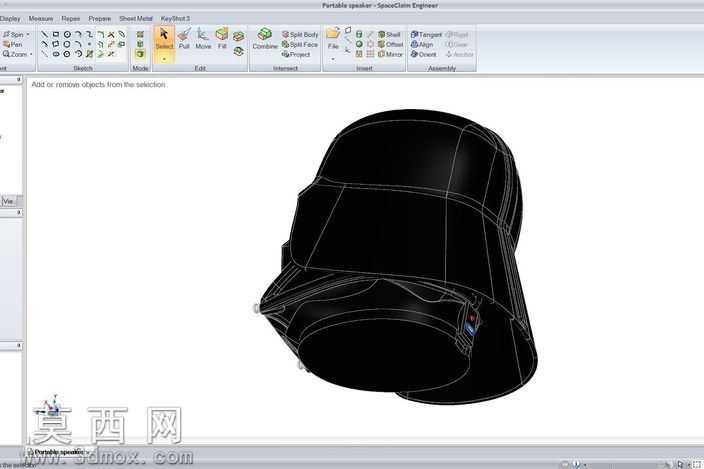
Task: Select the Rectangle sketch tool
Action: (56, 34)
